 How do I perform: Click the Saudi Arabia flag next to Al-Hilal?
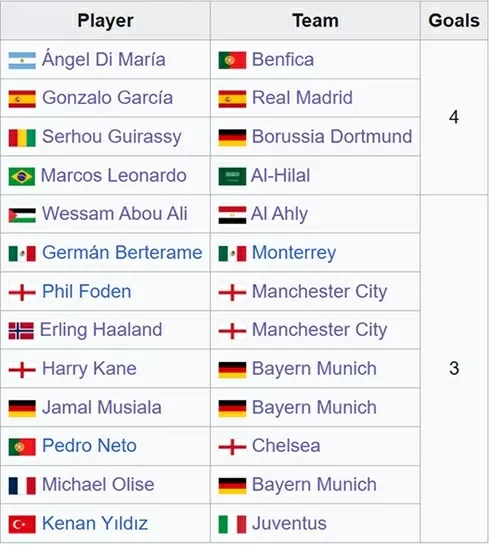(232, 177)
